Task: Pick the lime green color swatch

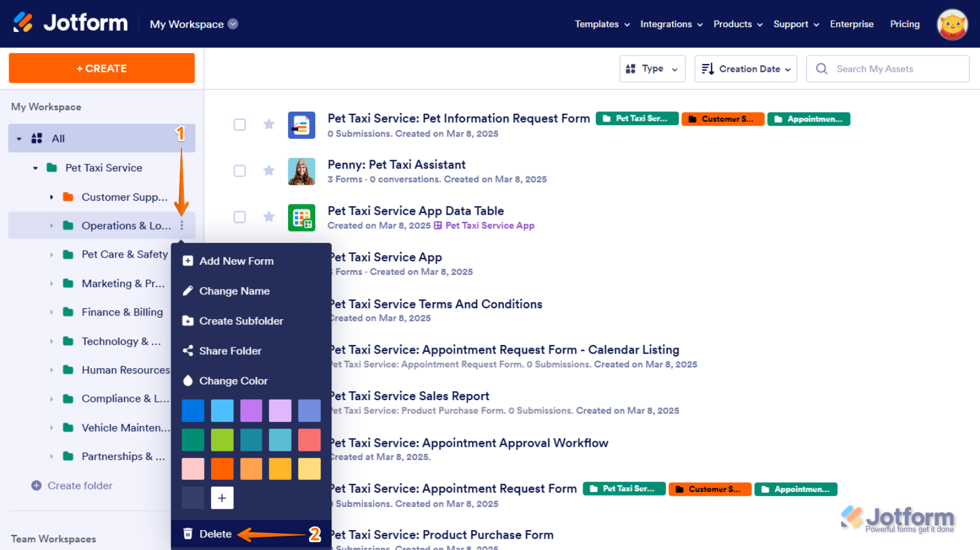Action: [x=222, y=440]
